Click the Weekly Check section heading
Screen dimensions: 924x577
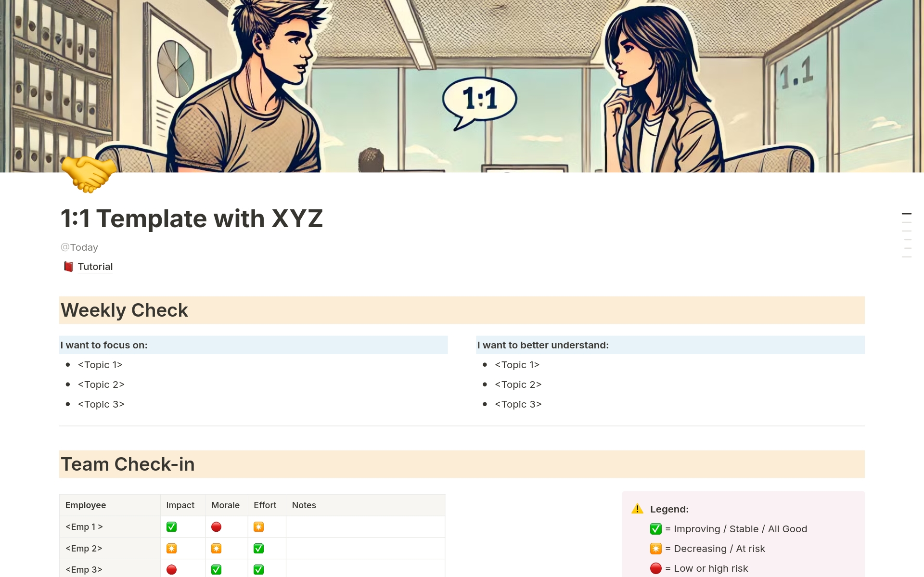pos(124,310)
